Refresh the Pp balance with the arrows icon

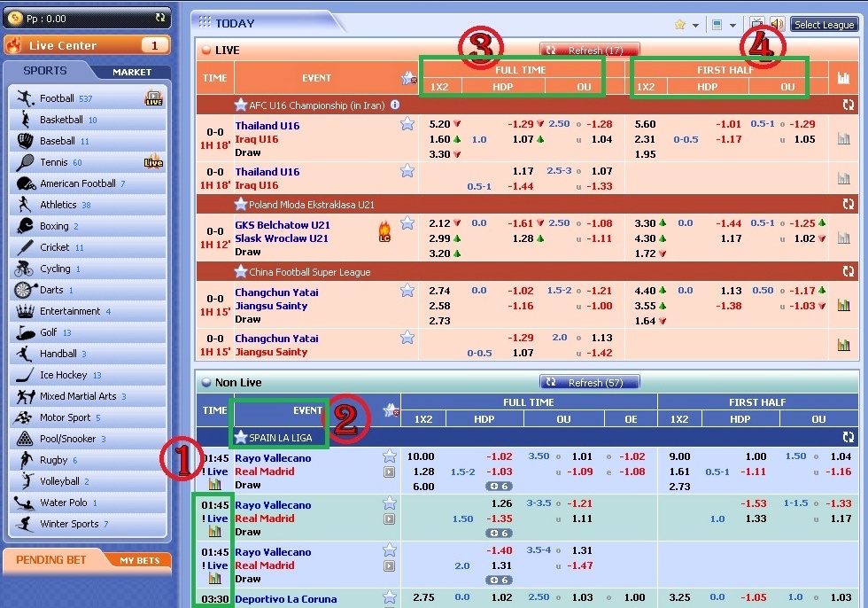[159, 18]
